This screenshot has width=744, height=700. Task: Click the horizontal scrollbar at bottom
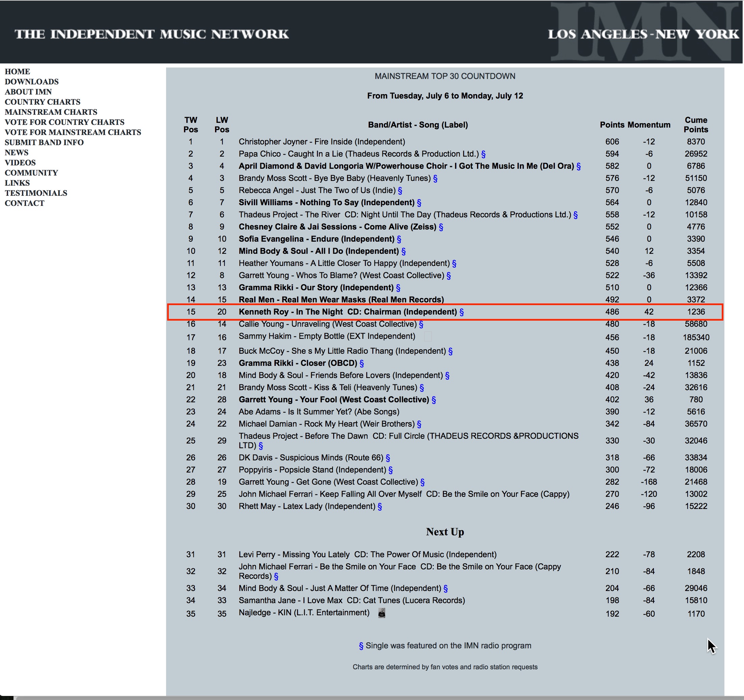coord(374,698)
